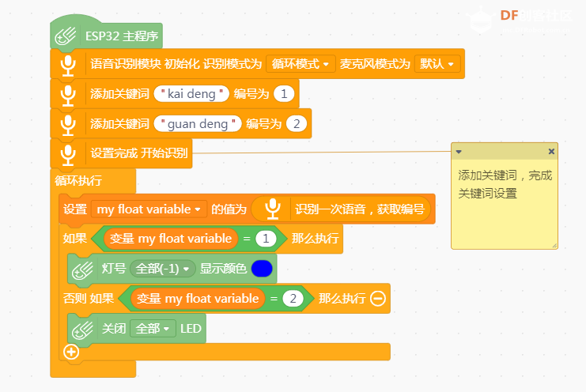Edit comparison value 1 in 如果 condition

coord(266,239)
